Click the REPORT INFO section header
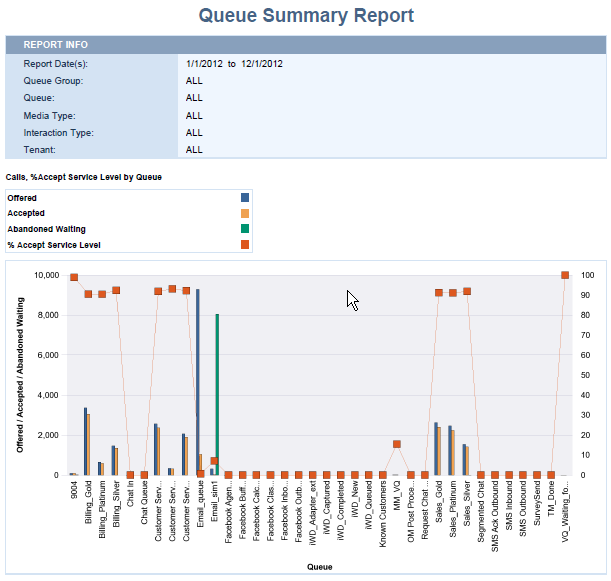The height and width of the screenshot is (581, 611). (x=56, y=45)
